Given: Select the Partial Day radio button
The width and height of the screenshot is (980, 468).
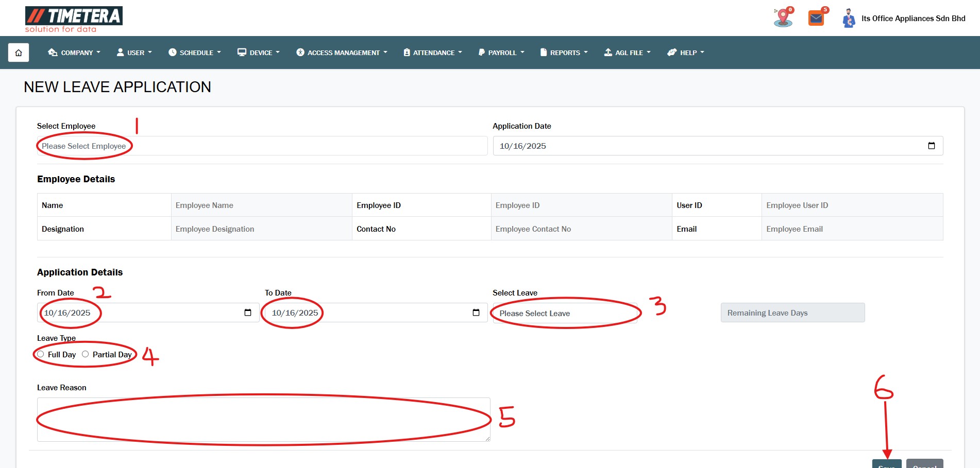Looking at the screenshot, I should click(86, 354).
